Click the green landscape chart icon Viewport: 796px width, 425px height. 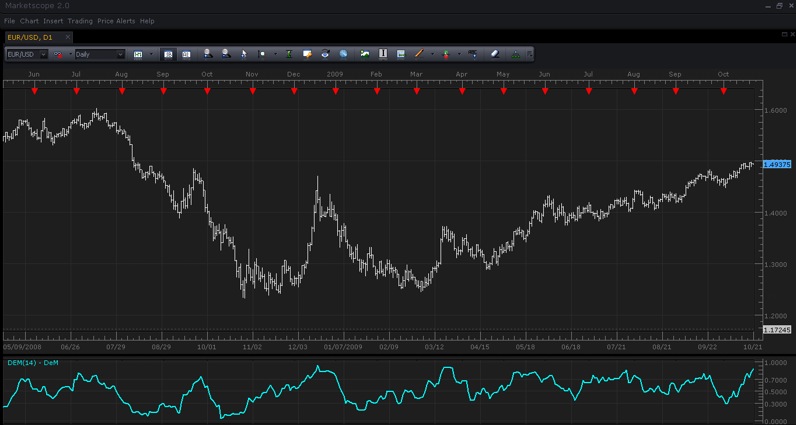[364, 54]
